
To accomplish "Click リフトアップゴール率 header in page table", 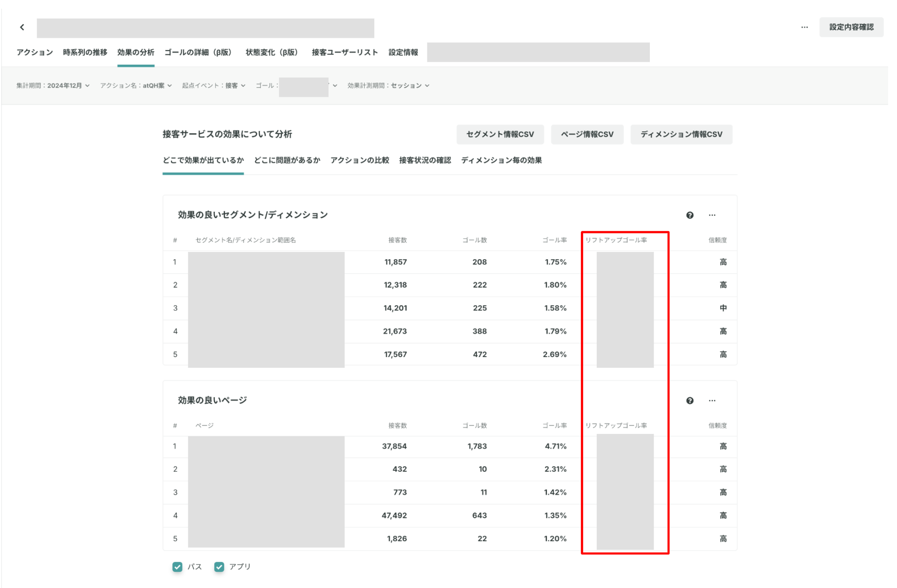I will pyautogui.click(x=616, y=426).
